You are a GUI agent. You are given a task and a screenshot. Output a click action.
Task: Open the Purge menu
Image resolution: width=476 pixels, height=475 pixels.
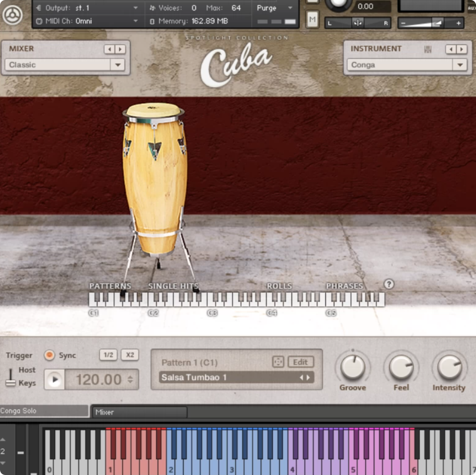(275, 8)
